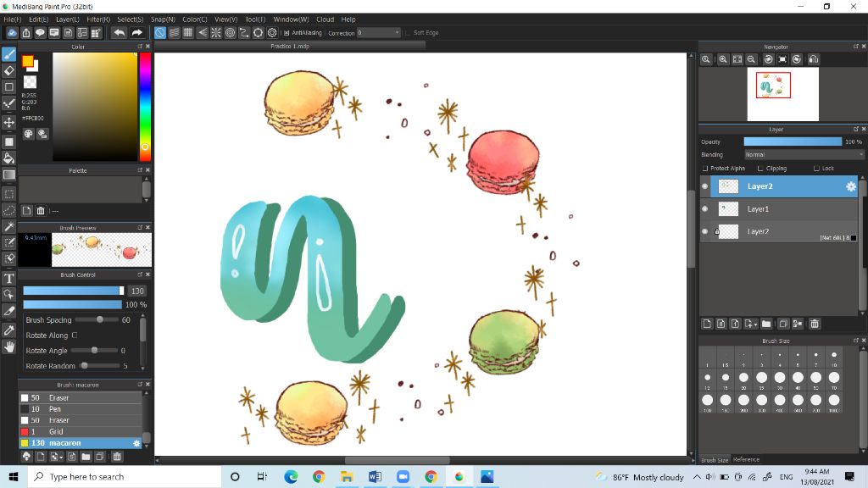The width and height of the screenshot is (868, 488).
Task: Enable the grid snap icon
Action: pyautogui.click(x=187, y=33)
